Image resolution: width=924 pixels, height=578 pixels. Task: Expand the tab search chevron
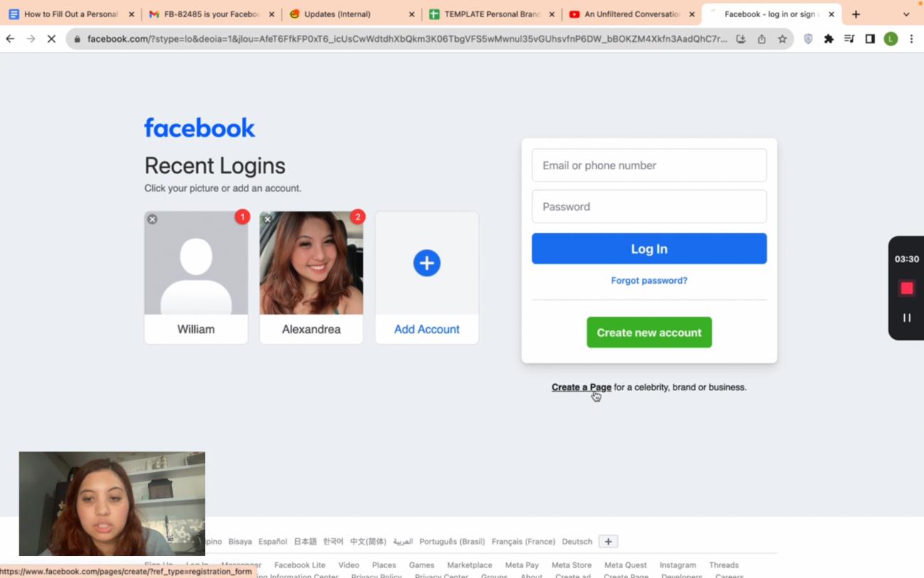tap(906, 14)
